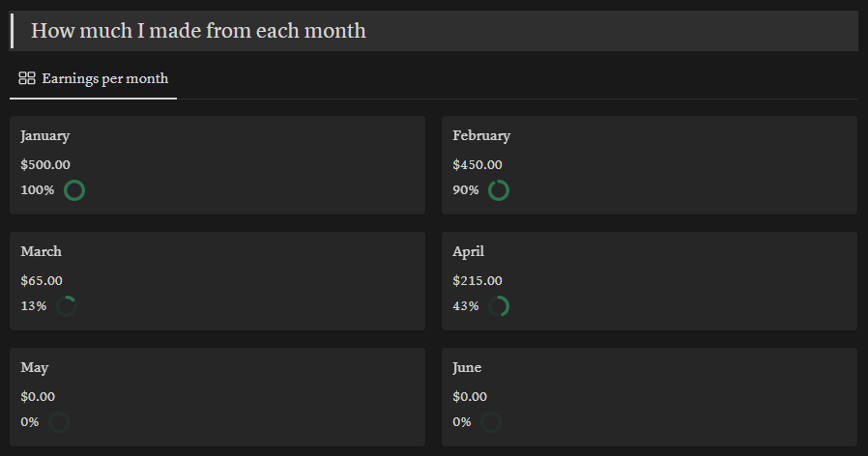The width and height of the screenshot is (868, 456).
Task: Click the heading How much I made from each month
Action: [198, 31]
